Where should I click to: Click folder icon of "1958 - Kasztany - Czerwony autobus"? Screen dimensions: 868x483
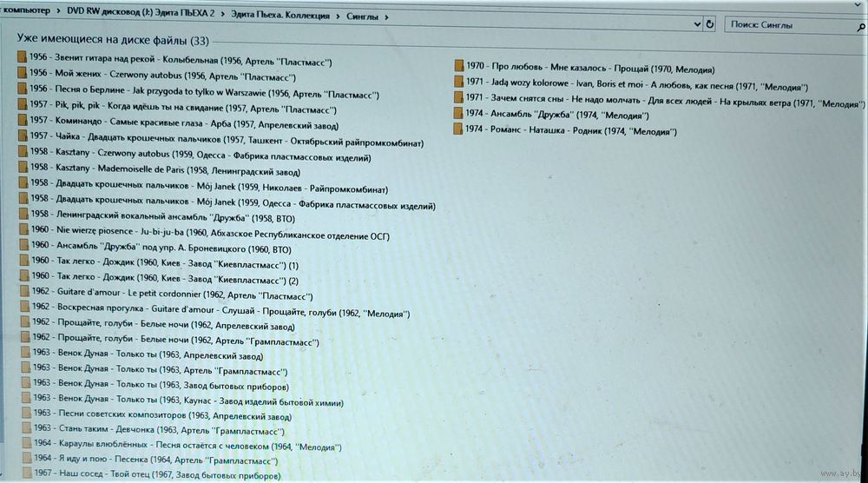[x=23, y=151]
